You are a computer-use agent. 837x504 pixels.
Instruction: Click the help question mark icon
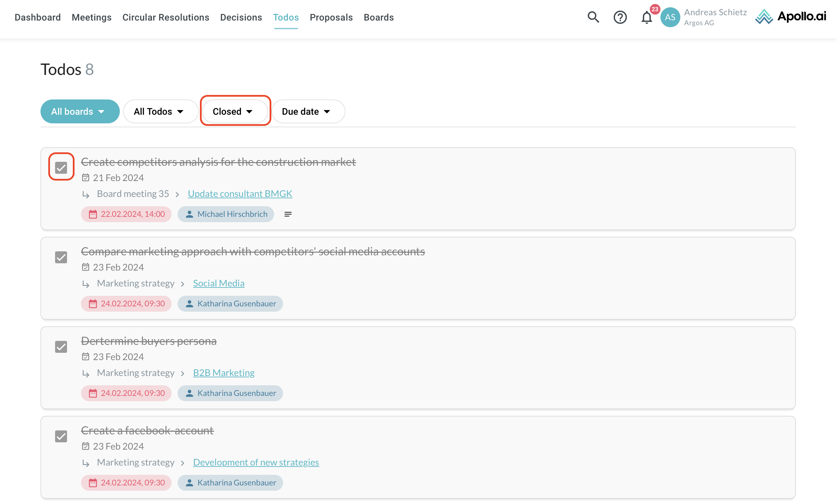(620, 17)
